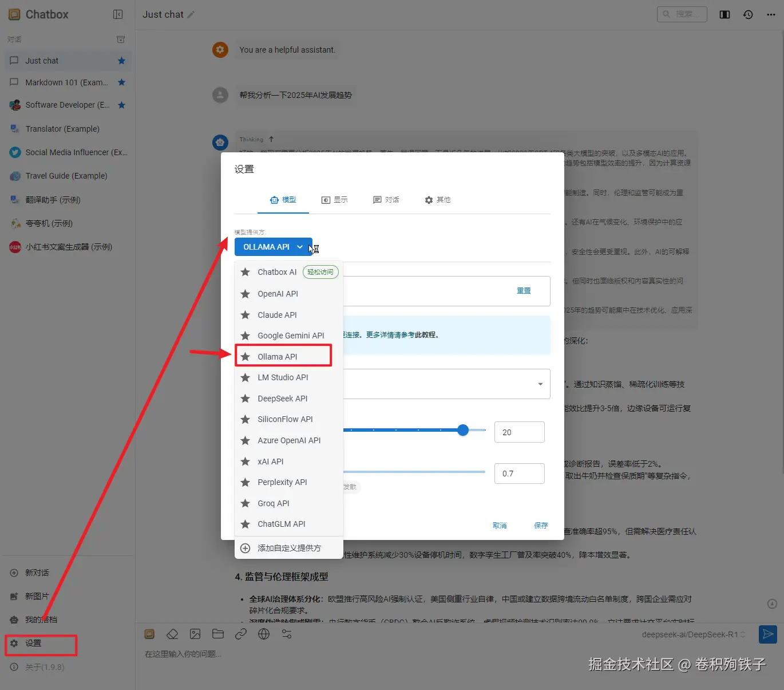Select Google Gemini API provider
This screenshot has height=690, width=784.
coord(289,336)
